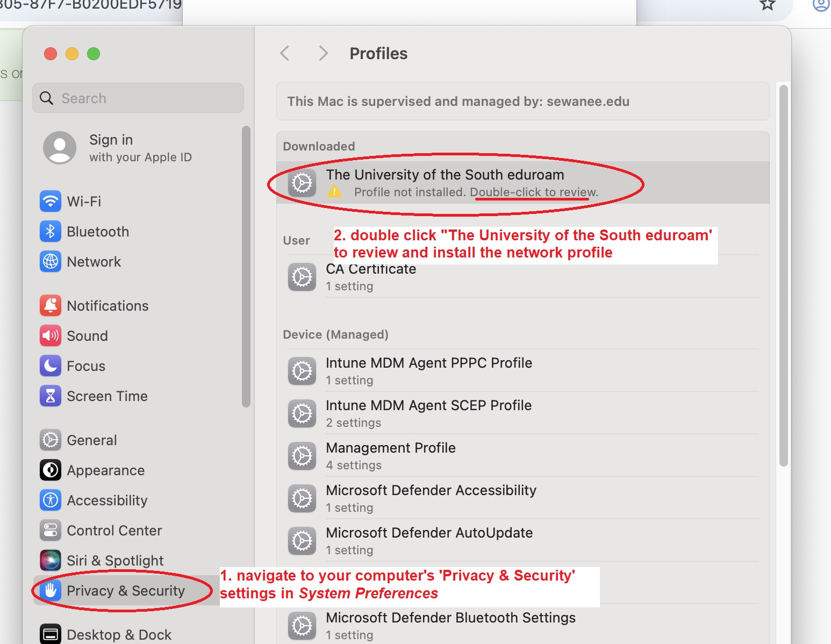Click Defender Bluetooth Settings profile icon
The image size is (831, 644).
pyautogui.click(x=302, y=626)
